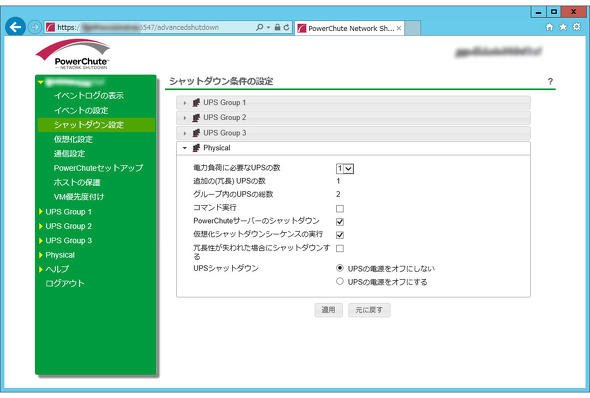This screenshot has width=590, height=398.
Task: Open ホストの保護 menu item
Action: click(77, 182)
